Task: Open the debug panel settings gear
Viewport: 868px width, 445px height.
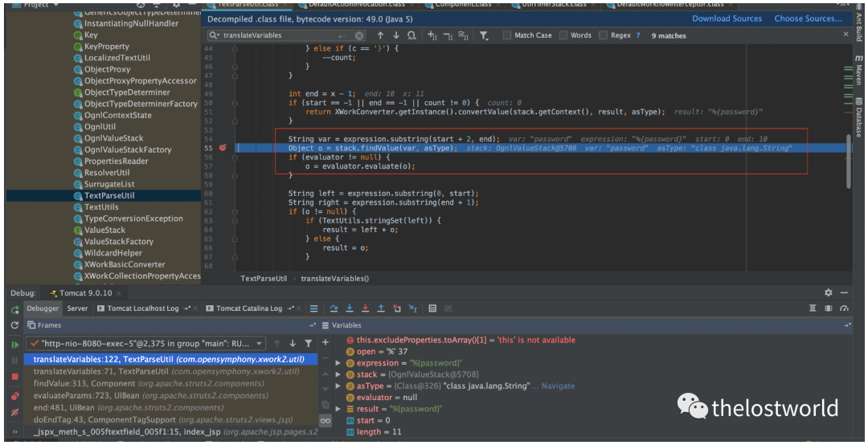Action: [x=829, y=293]
